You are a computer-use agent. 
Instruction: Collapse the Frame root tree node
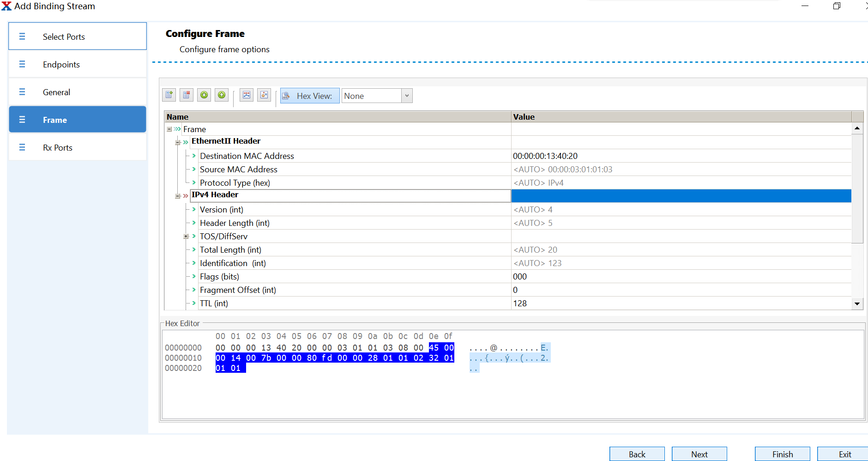point(169,129)
